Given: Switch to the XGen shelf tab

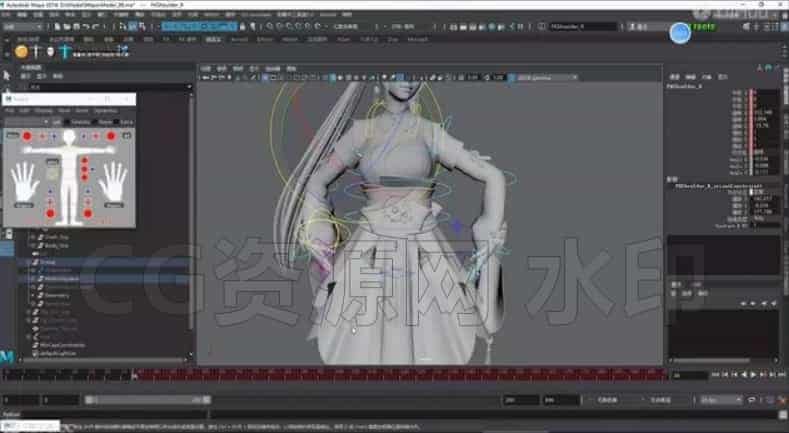Looking at the screenshot, I should click(344, 39).
